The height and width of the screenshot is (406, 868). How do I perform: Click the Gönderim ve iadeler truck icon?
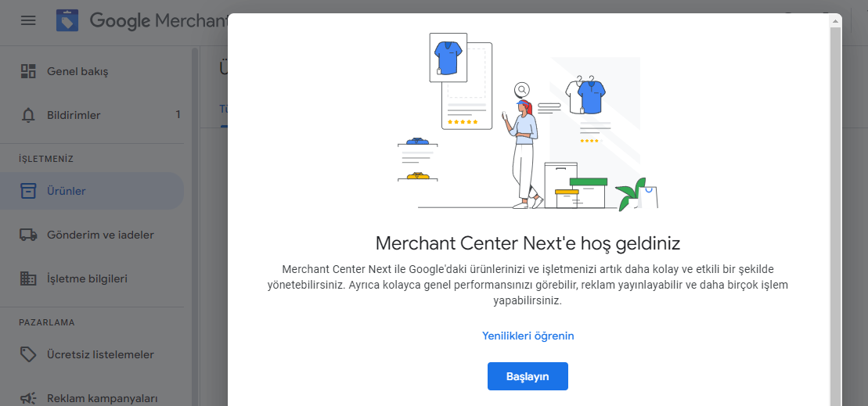pos(28,235)
